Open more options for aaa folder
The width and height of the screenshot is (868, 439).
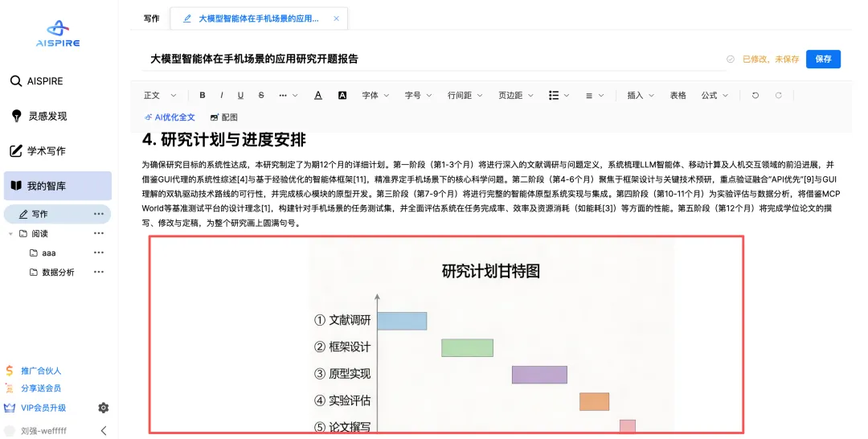click(99, 252)
